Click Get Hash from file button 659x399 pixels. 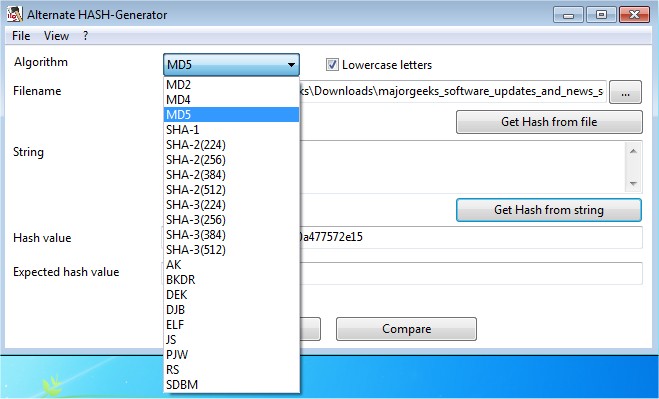point(549,122)
